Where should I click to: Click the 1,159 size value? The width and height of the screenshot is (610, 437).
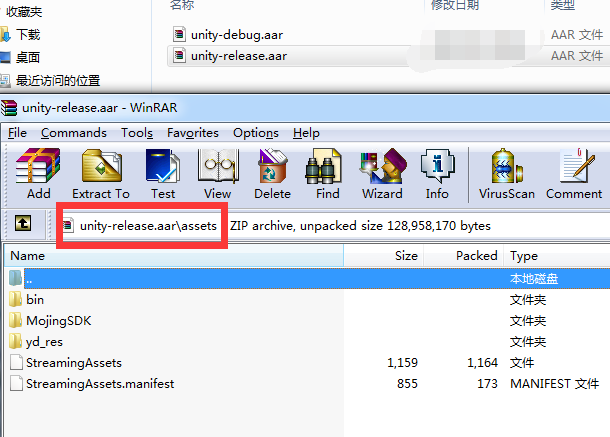pos(402,363)
